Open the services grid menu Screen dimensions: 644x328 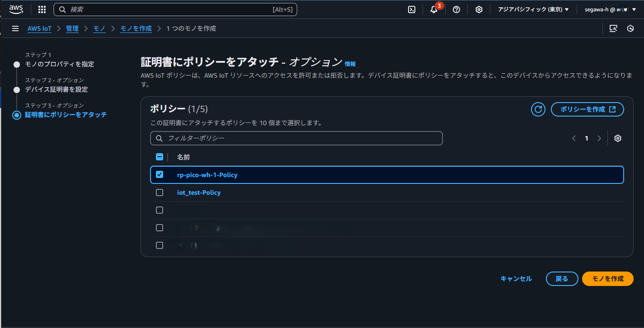(x=42, y=9)
